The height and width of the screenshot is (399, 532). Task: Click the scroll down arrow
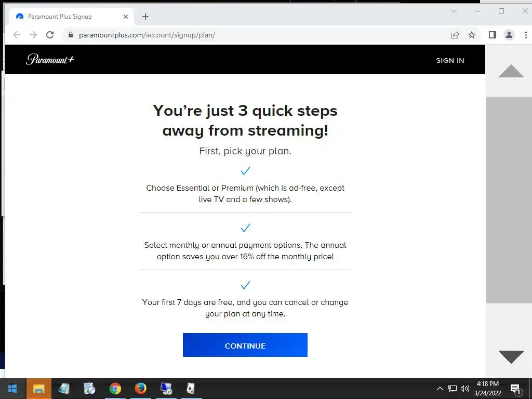click(511, 357)
